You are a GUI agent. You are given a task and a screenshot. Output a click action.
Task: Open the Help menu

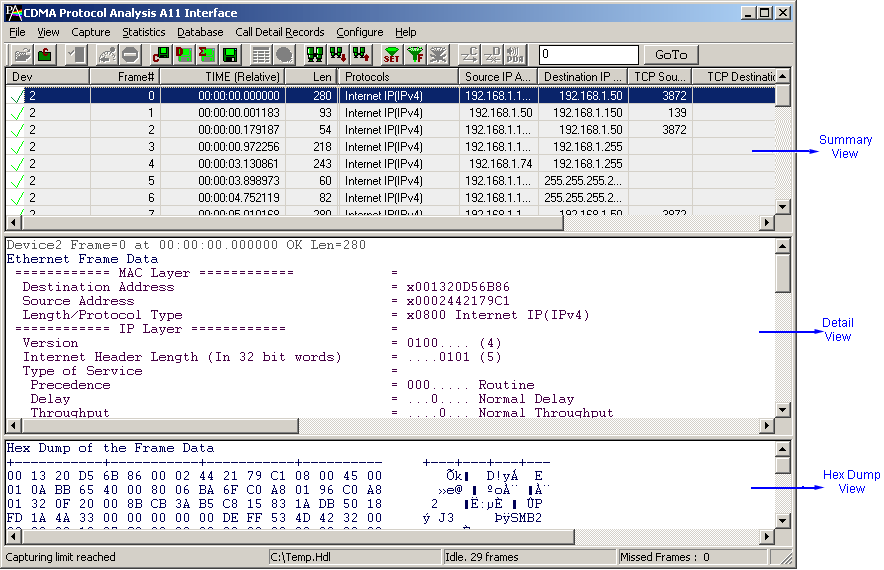(405, 32)
